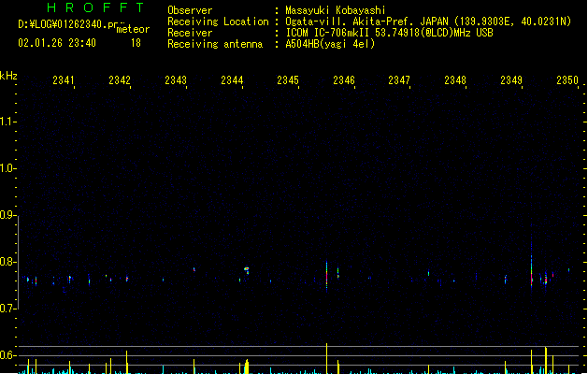Image resolution: width=588 pixels, height=374 pixels.
Task: Click time axis marker 2345
Action: tap(288, 80)
